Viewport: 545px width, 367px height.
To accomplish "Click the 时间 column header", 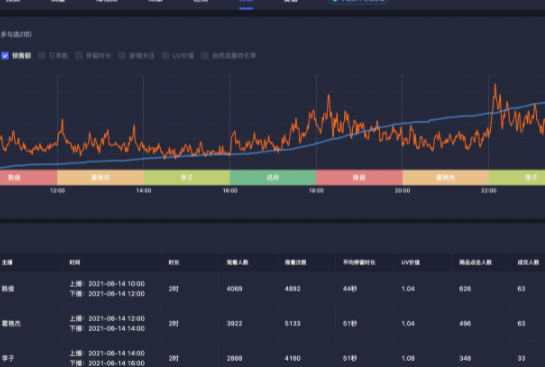I will 75,262.
